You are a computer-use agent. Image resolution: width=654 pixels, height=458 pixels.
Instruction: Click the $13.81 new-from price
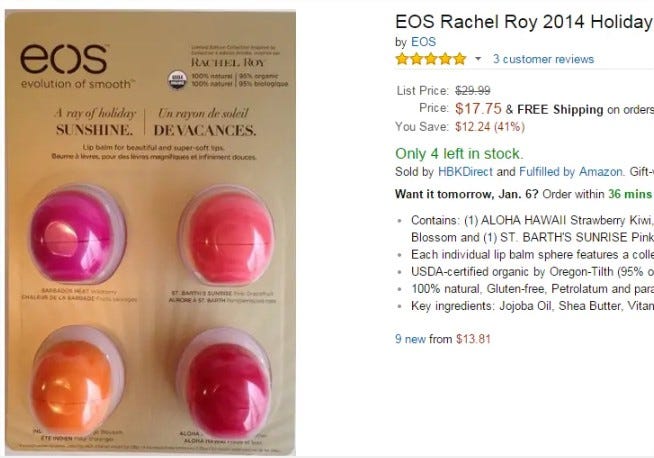click(473, 339)
